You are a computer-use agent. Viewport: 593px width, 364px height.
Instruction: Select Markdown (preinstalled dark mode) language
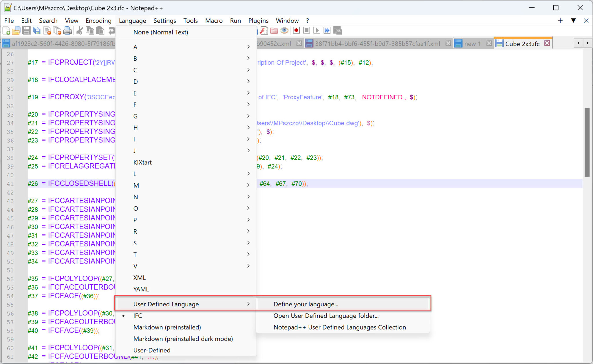[x=183, y=339]
